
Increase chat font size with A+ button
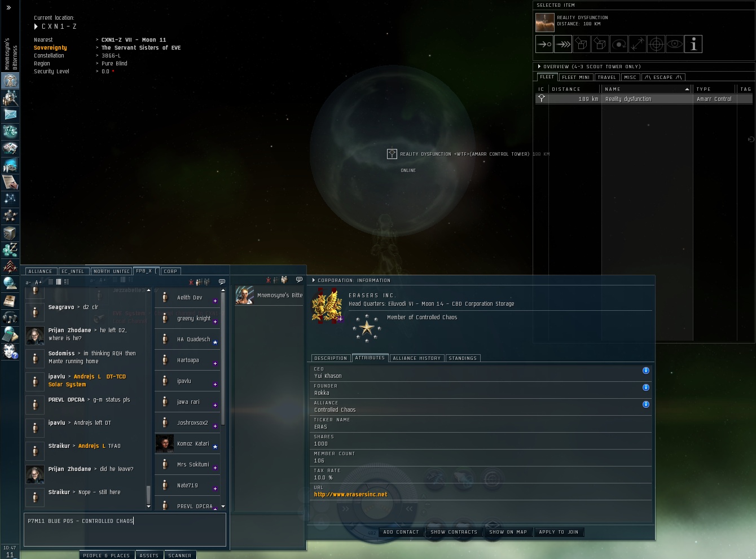[x=38, y=282]
